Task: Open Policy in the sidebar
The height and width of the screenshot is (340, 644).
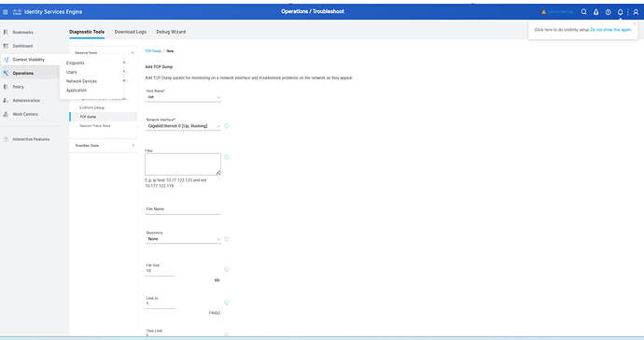Action: (18, 87)
